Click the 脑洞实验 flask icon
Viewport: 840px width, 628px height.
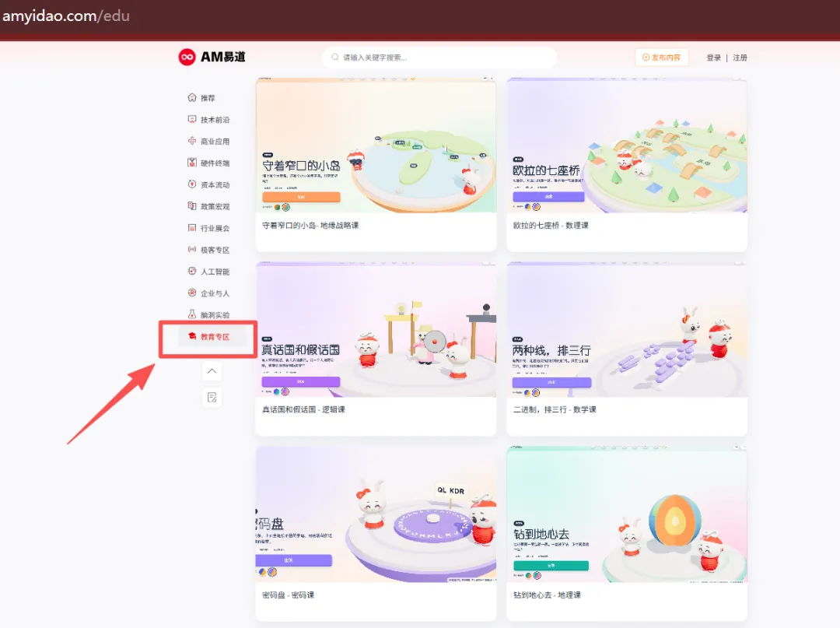(x=192, y=314)
